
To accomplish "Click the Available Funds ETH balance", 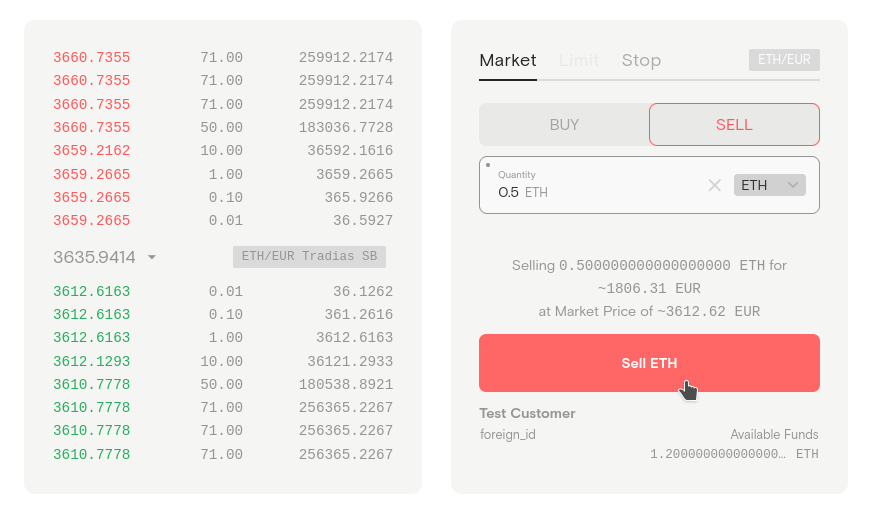I will pyautogui.click(x=734, y=454).
